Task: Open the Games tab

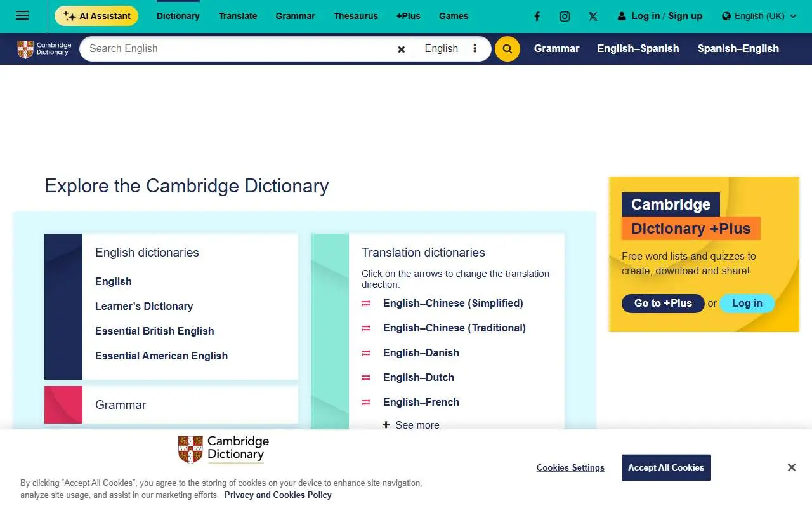Action: [x=454, y=16]
